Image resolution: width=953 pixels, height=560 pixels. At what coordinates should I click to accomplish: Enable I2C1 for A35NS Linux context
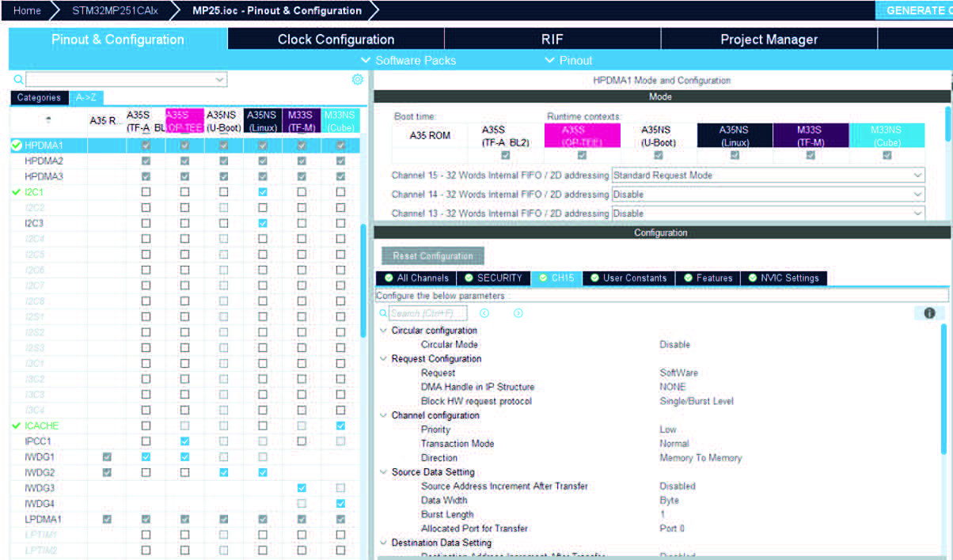click(262, 192)
